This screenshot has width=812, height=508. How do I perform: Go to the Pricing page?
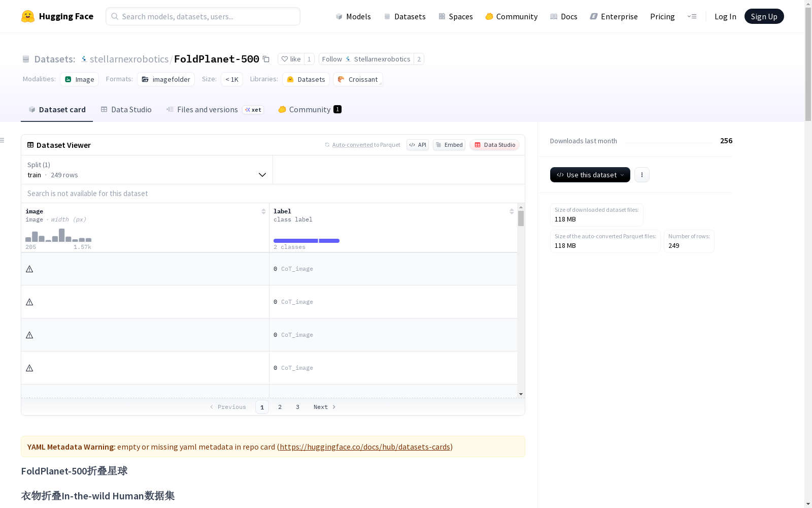(662, 16)
